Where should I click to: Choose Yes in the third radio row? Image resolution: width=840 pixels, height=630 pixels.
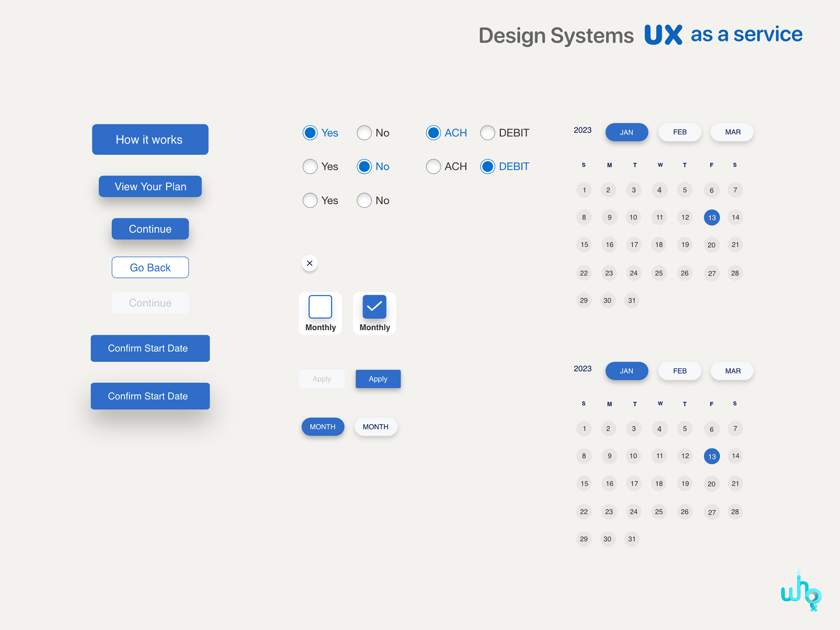310,200
